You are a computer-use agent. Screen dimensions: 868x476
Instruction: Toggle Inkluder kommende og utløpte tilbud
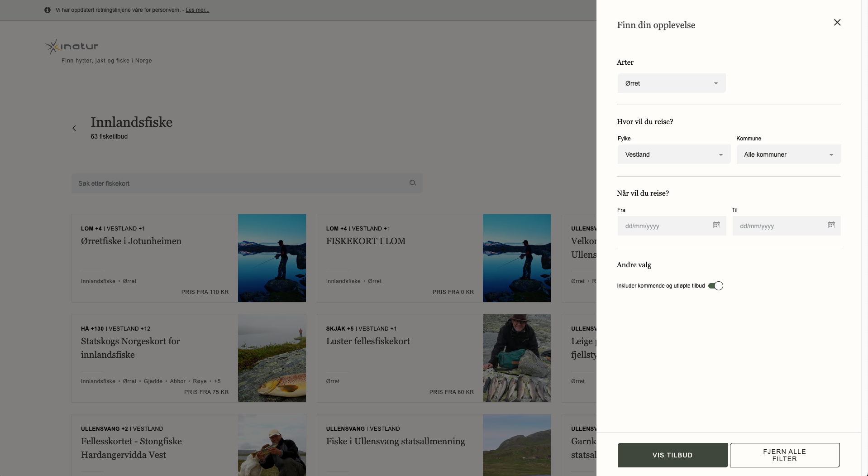715,286
